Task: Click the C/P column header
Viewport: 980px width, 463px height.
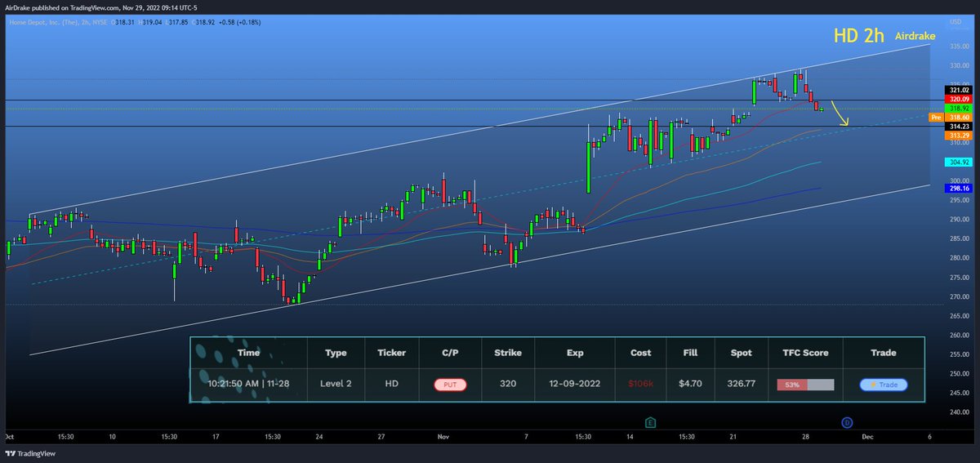Action: pos(450,353)
